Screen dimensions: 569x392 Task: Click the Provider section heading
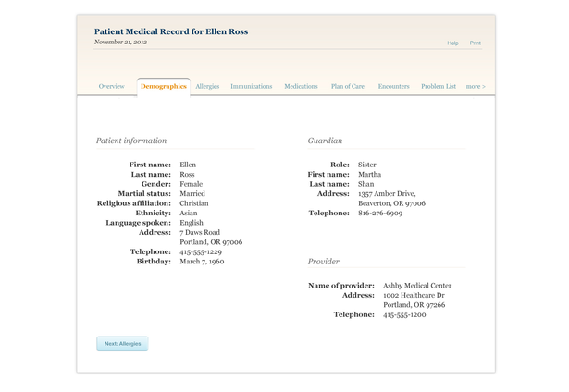[323, 262]
